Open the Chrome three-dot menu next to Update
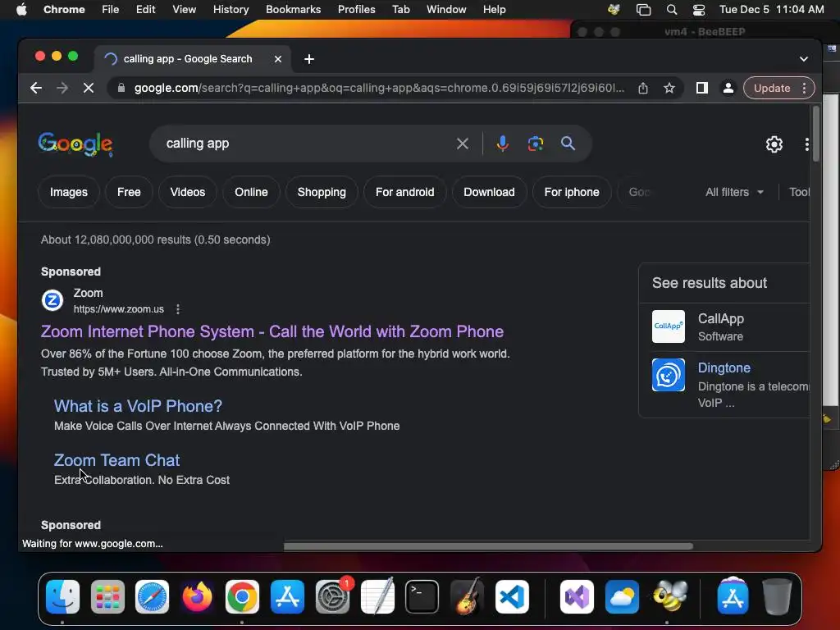 tap(804, 88)
